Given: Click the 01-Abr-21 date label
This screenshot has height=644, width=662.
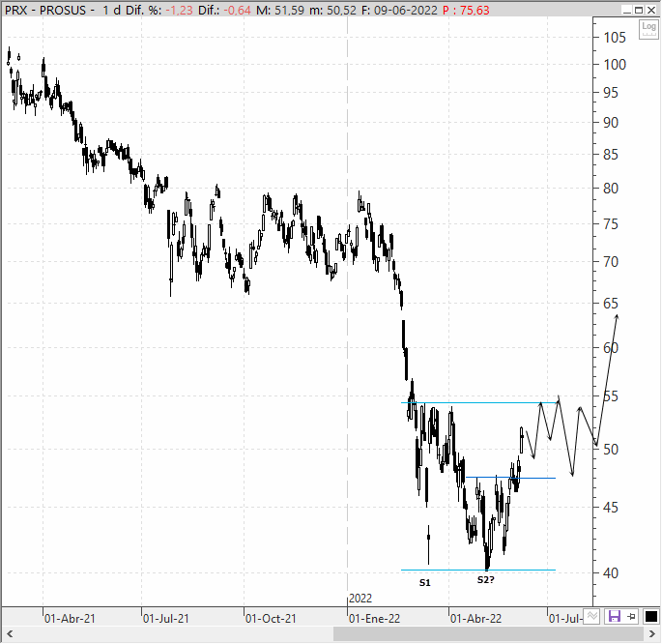Looking at the screenshot, I should (x=70, y=619).
